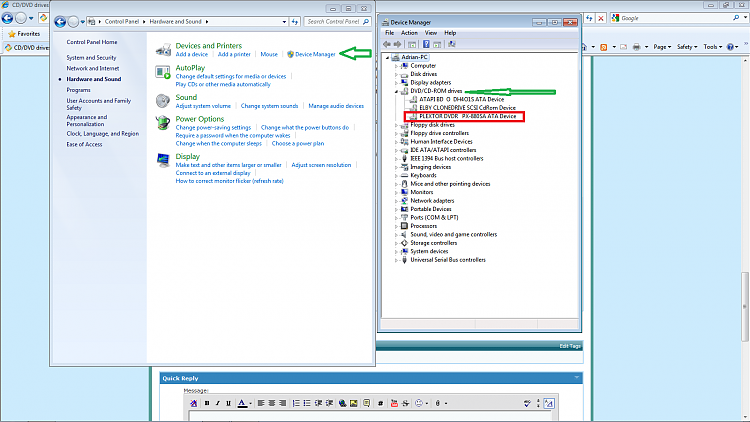The image size is (750, 422).
Task: Click RSS feeds icon in Internet Explorer toolbar
Action: point(604,47)
